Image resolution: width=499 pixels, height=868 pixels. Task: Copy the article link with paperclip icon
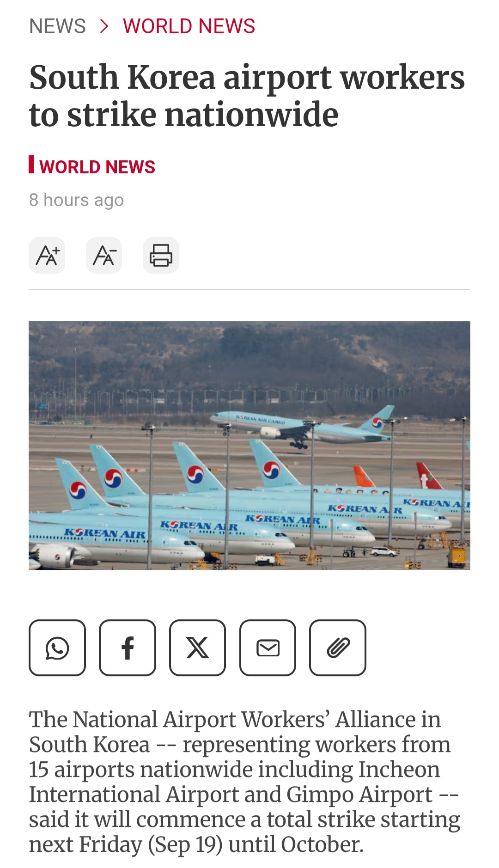(338, 648)
